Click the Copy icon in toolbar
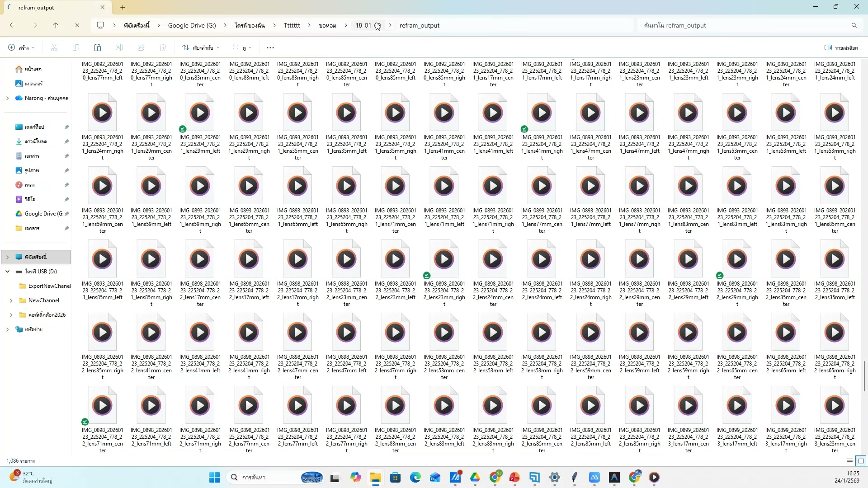The image size is (868, 488). (x=76, y=47)
